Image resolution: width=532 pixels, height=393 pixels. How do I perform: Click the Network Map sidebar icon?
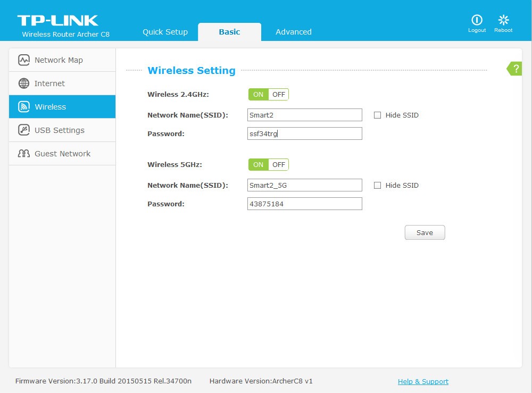coord(23,60)
